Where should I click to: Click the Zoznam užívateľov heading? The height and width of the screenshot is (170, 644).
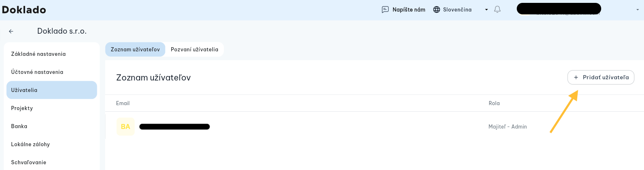tap(154, 78)
